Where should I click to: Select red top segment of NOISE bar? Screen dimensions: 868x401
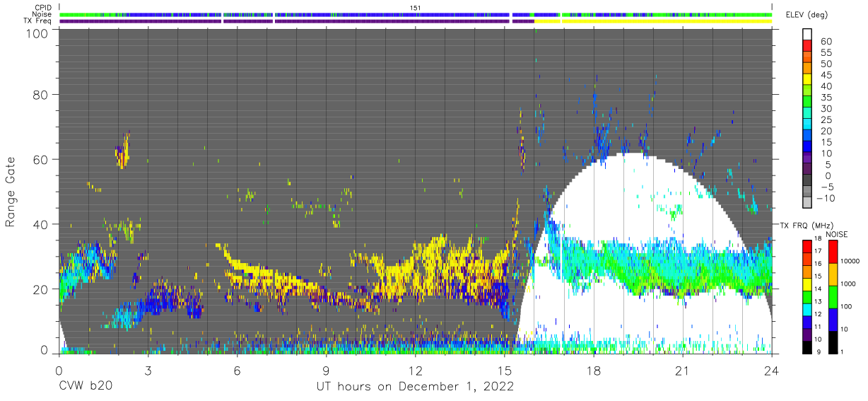833,251
